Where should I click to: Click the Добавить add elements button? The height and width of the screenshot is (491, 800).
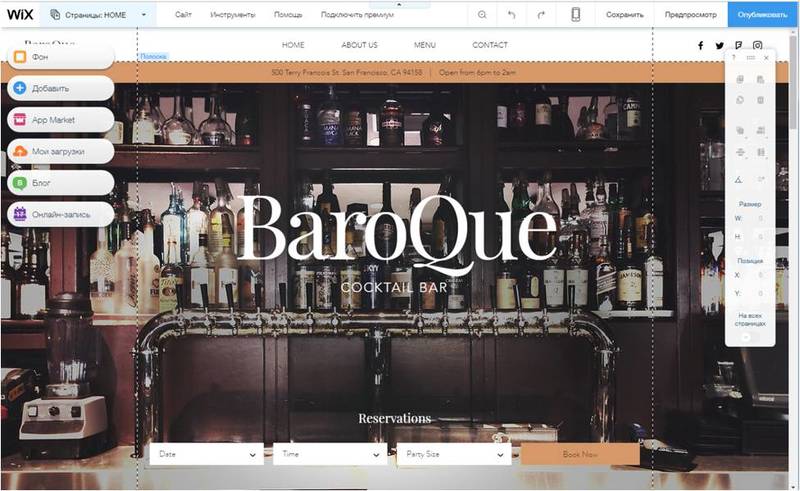tap(58, 88)
